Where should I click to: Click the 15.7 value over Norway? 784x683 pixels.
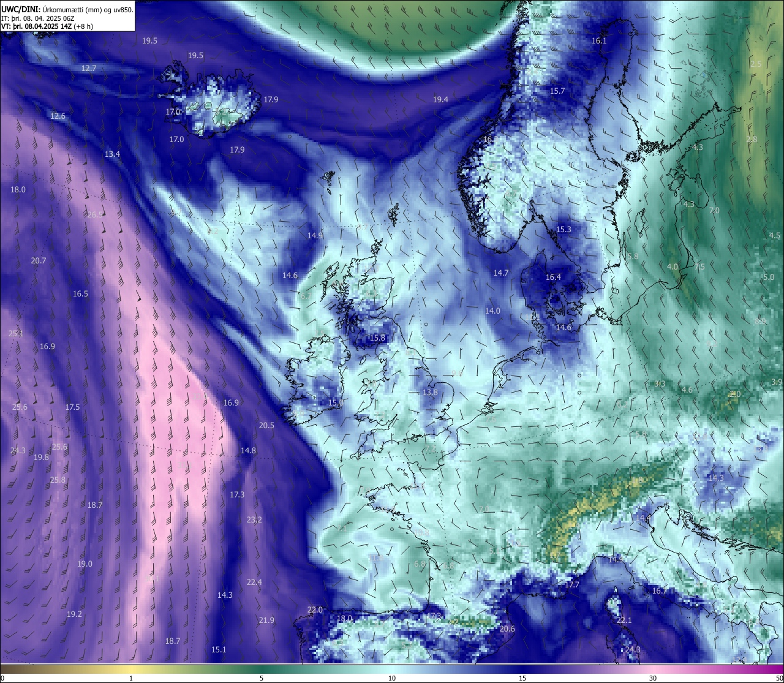click(557, 91)
